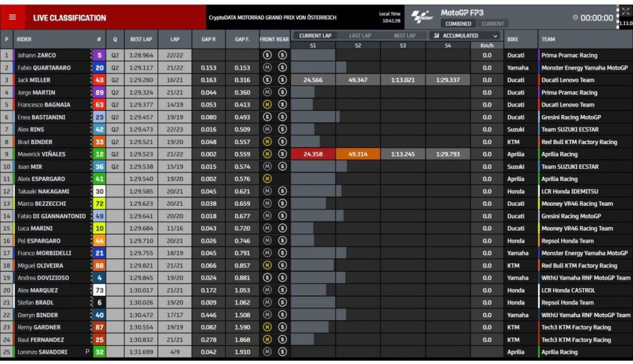Click Viñales' red S1 sector time 24.358
This screenshot has width=633, height=364.
coord(313,154)
